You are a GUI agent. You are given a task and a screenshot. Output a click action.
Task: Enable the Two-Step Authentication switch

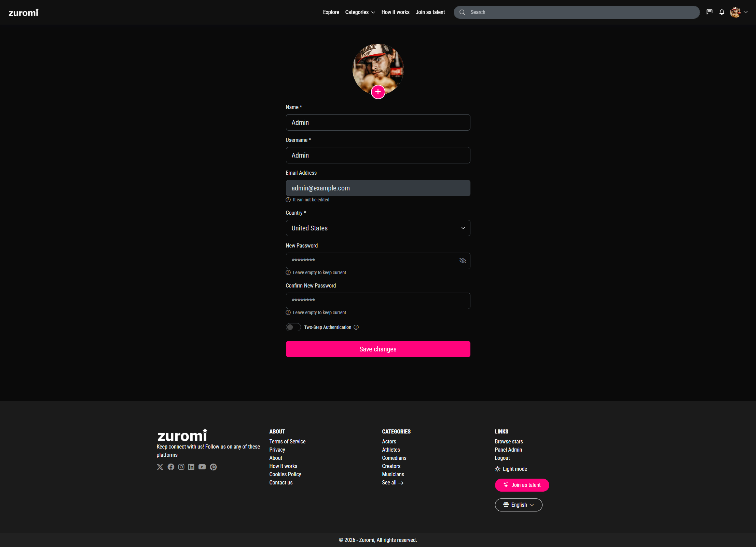tap(293, 327)
